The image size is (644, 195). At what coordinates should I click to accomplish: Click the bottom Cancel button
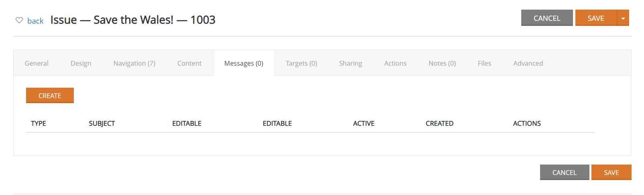point(565,173)
